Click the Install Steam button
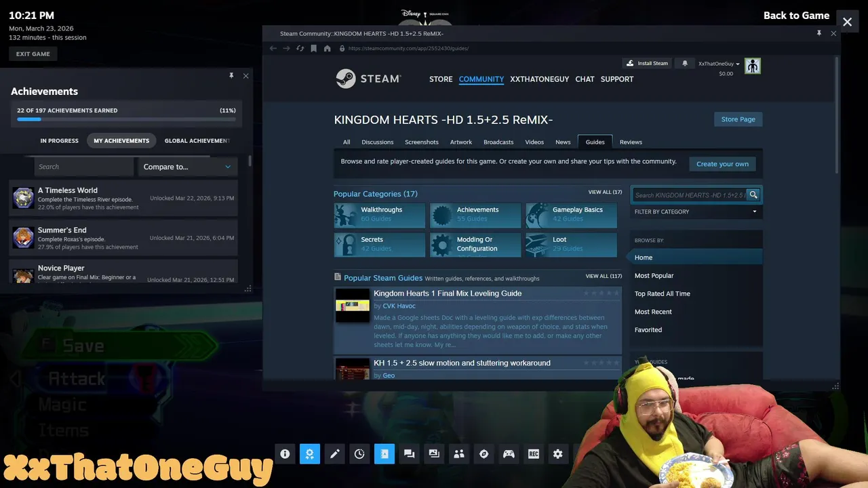 (648, 63)
